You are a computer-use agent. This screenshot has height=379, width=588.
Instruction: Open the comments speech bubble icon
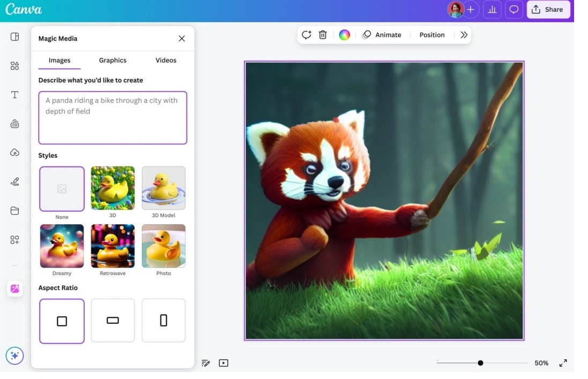click(x=513, y=10)
